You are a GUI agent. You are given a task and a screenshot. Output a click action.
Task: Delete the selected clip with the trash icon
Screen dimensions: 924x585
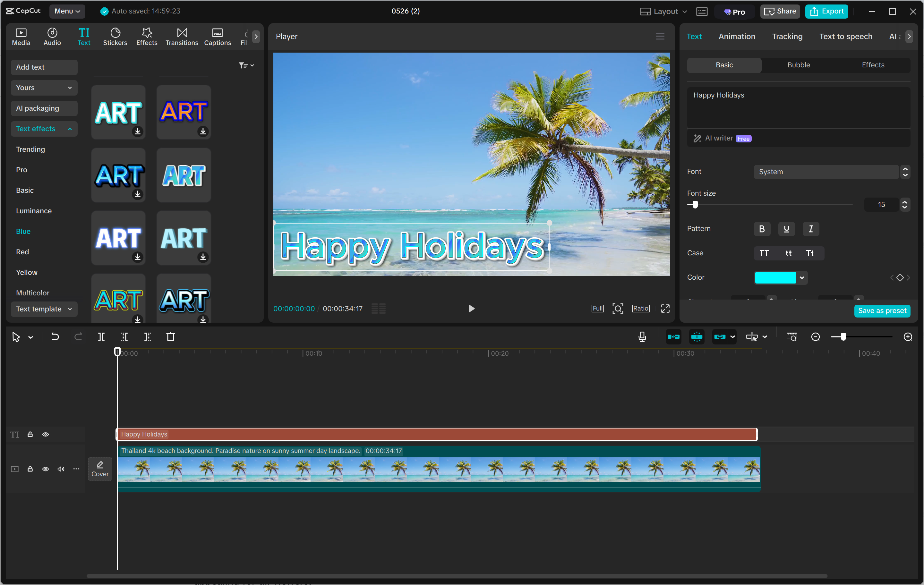click(x=171, y=337)
